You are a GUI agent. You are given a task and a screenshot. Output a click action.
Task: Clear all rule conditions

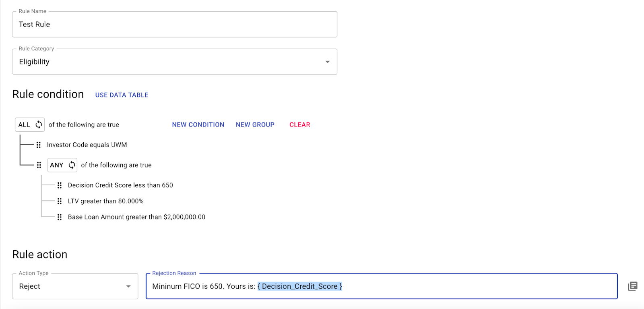(300, 125)
